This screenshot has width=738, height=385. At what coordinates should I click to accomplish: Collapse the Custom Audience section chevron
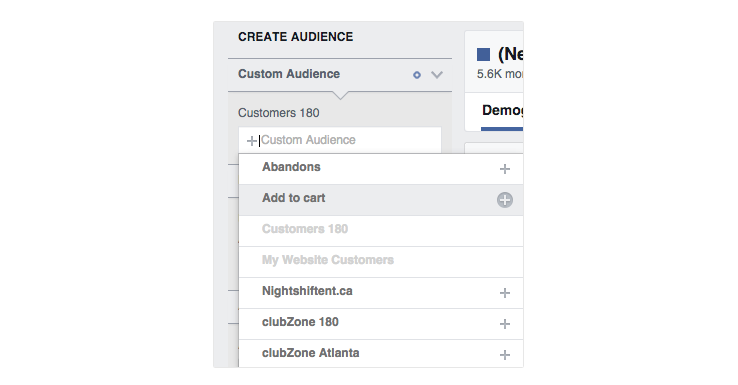pos(437,75)
